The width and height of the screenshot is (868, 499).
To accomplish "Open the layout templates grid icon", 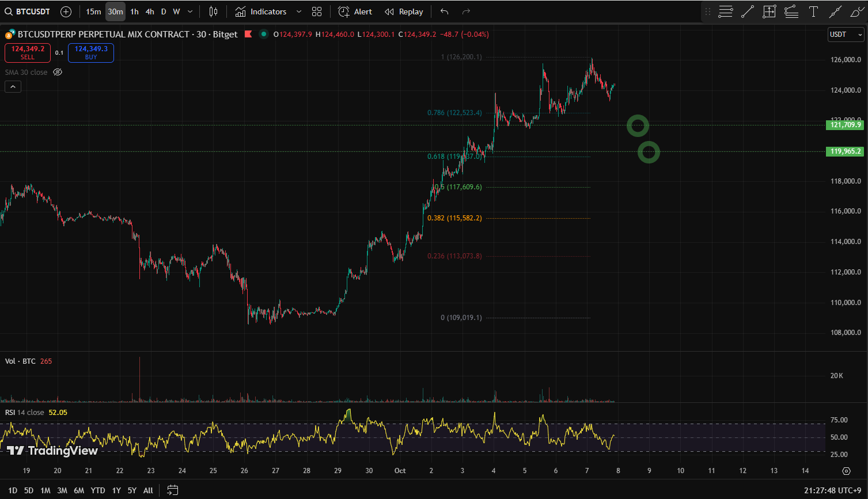I will click(316, 12).
